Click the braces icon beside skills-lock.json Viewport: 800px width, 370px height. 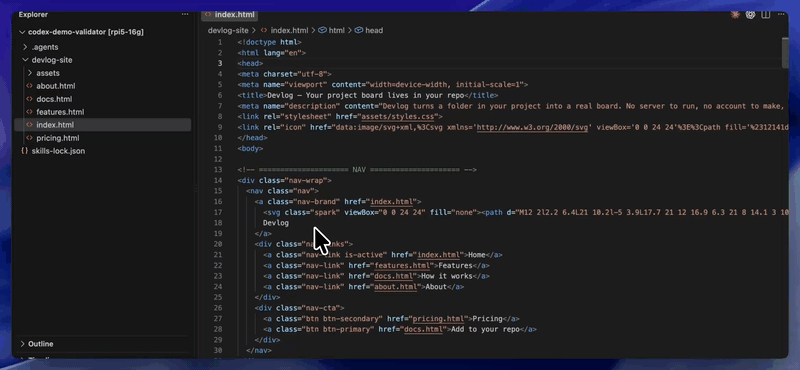click(24, 151)
